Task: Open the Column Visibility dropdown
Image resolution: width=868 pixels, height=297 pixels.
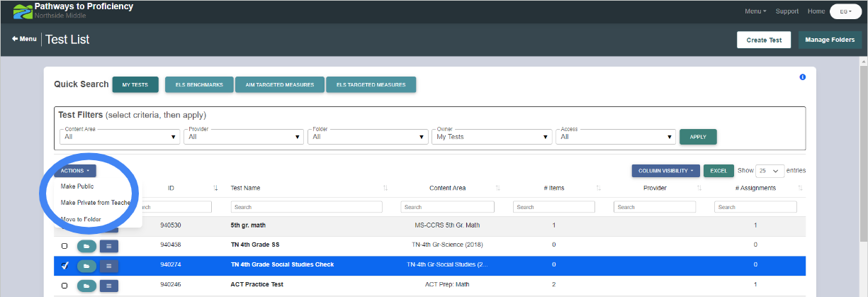Action: pyautogui.click(x=666, y=171)
